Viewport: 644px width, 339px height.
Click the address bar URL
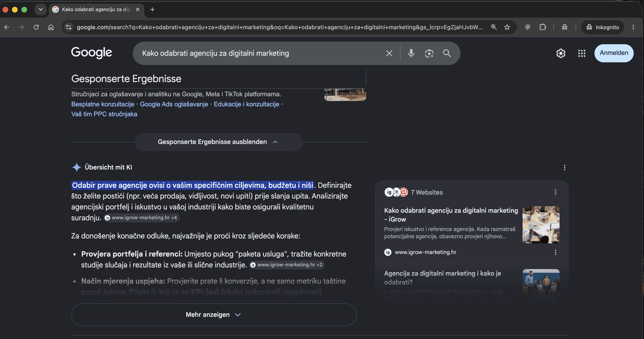(279, 27)
